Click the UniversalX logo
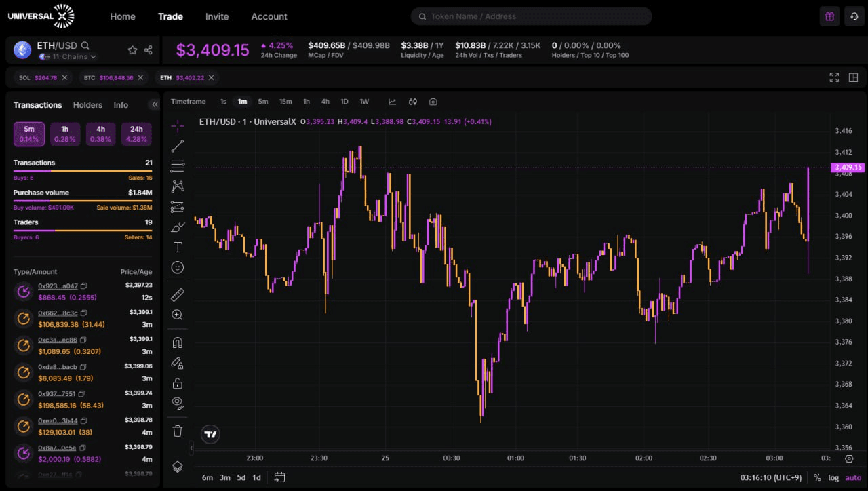868x491 pixels. 41,16
